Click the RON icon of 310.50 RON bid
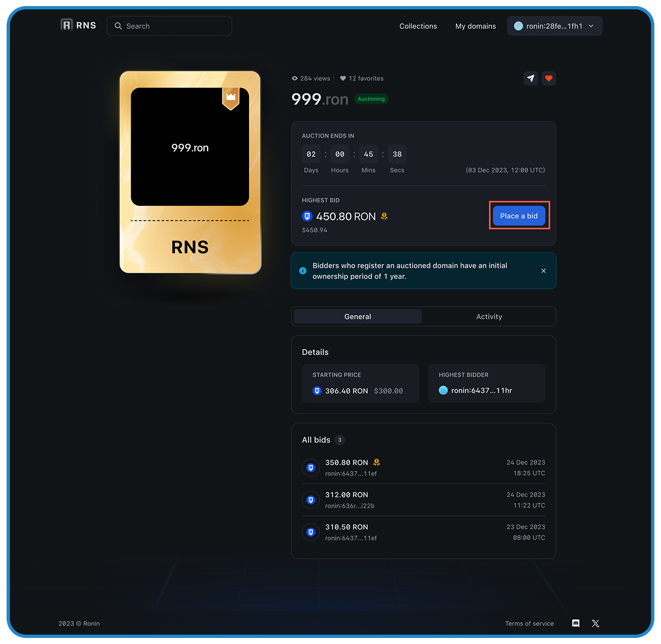This screenshot has height=644, width=661. click(311, 532)
